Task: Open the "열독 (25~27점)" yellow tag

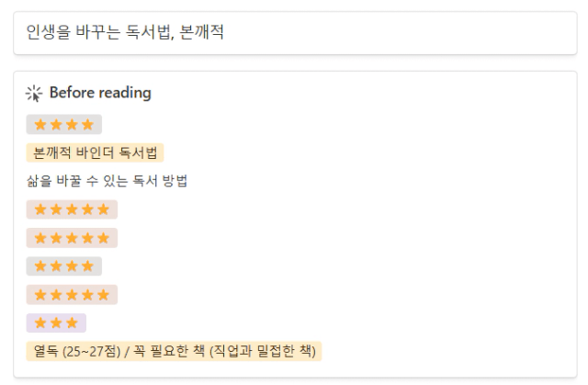Action: [x=174, y=351]
